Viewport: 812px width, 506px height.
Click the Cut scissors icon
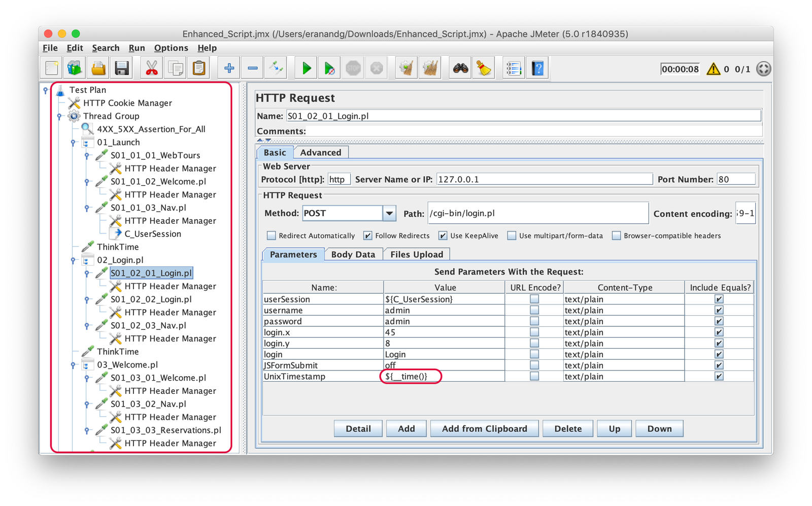pyautogui.click(x=151, y=68)
